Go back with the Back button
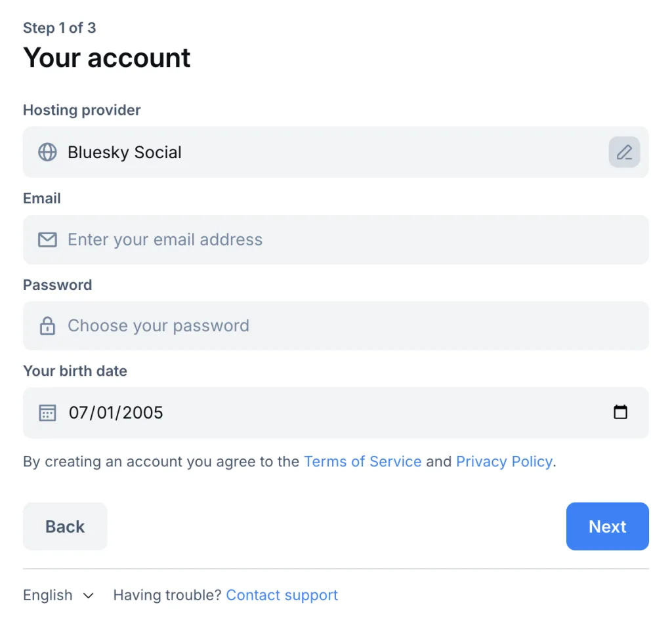 click(x=65, y=526)
